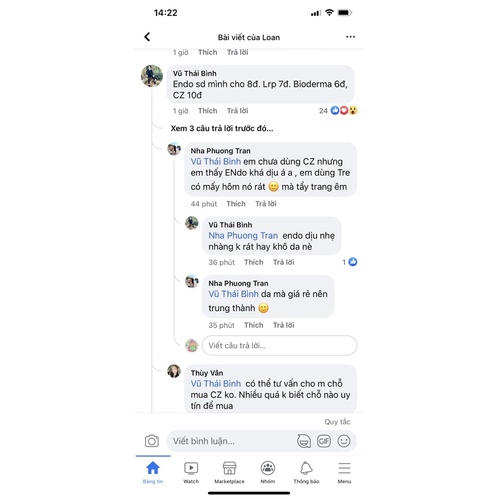Image resolution: width=499 pixels, height=499 pixels.
Task: Open the Watch tab
Action: pos(191,472)
